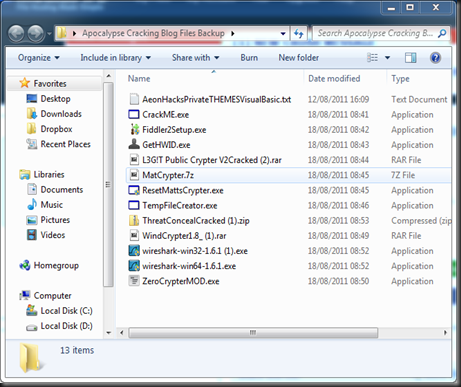Select wireshark-win64-1.6.1.exe file icon
Viewport: 461px width, 387px height.
coord(134,266)
